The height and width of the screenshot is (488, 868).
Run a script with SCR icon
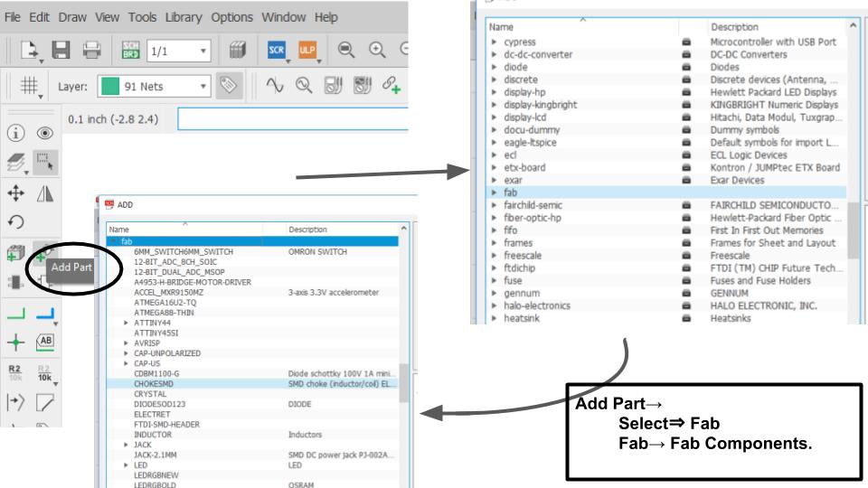(277, 51)
